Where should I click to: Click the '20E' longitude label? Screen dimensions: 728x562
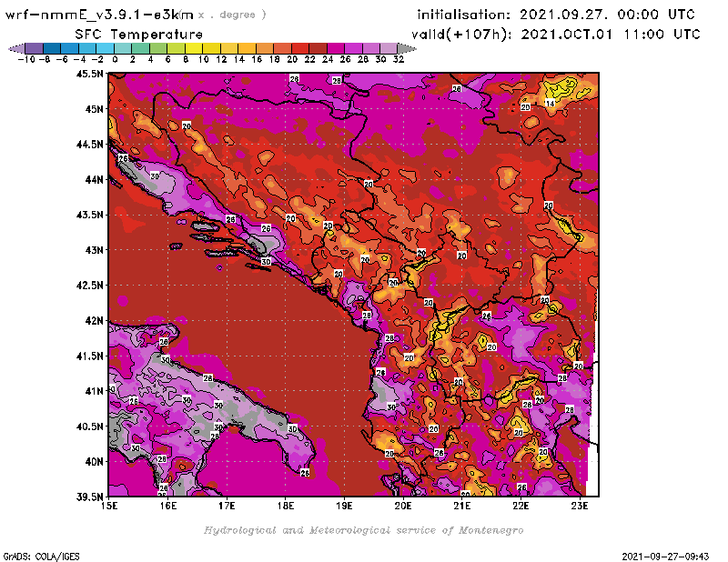(x=403, y=506)
